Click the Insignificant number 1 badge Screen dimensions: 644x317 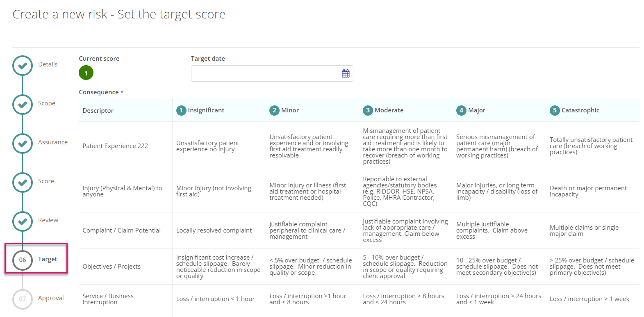tap(181, 110)
